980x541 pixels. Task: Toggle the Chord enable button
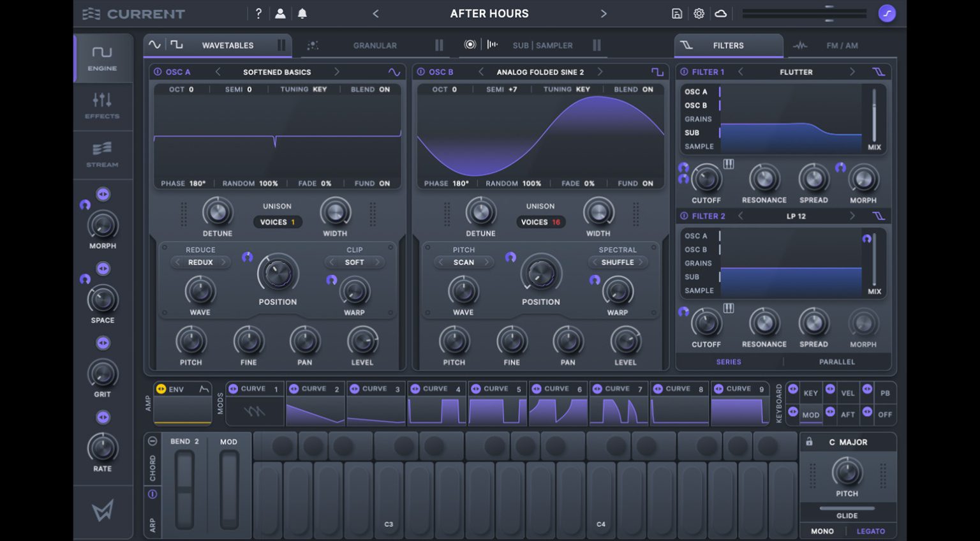pos(152,441)
